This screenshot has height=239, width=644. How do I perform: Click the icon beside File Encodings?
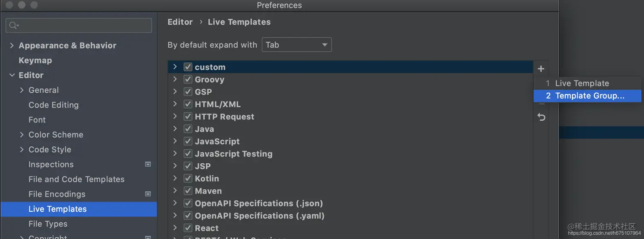(x=148, y=194)
